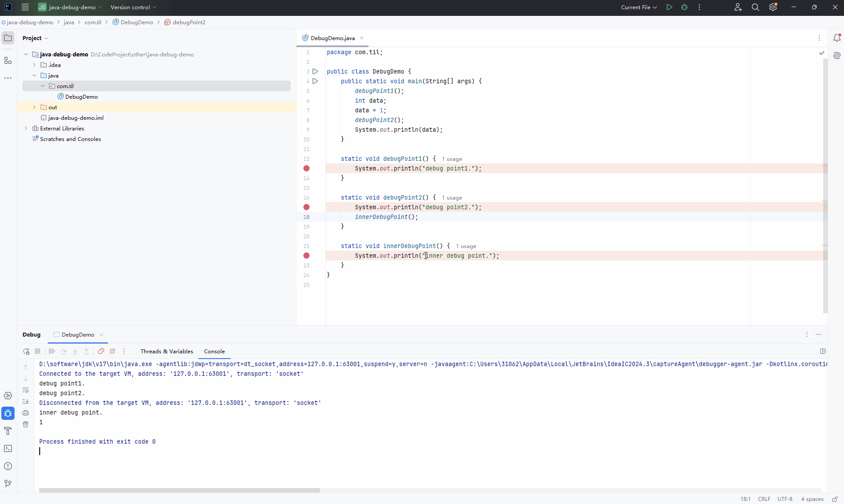Open java-debug-demo project dropdown

pos(70,7)
